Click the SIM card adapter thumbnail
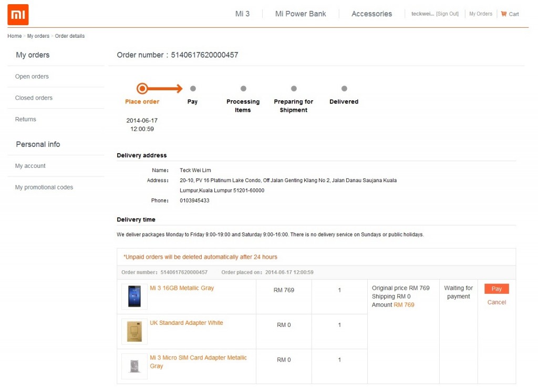This screenshot has width=538, height=392. (x=134, y=366)
